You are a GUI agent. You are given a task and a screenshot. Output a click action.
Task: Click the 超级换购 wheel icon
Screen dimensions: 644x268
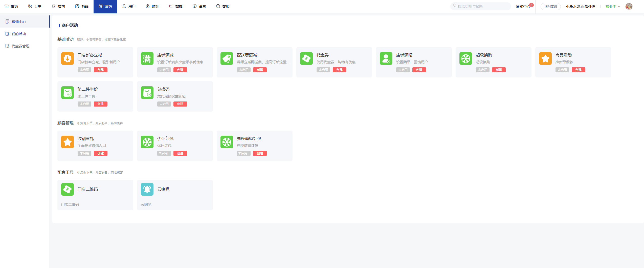(x=465, y=58)
